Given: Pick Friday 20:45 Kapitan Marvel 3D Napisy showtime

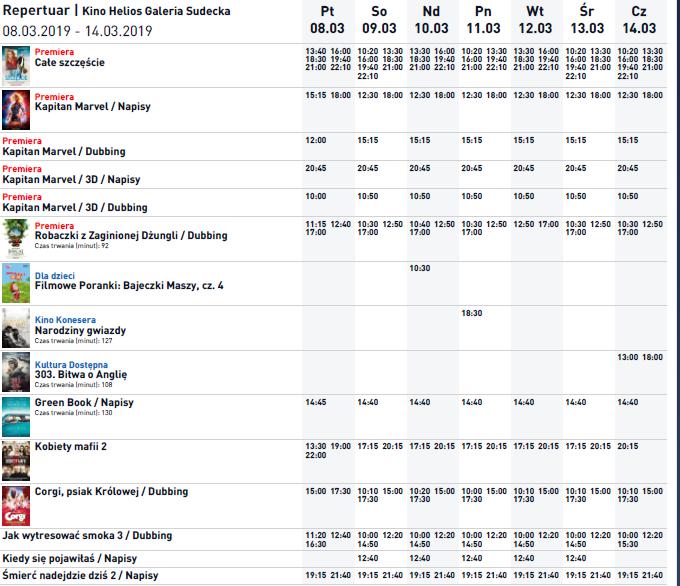Looking at the screenshot, I should pyautogui.click(x=316, y=168).
